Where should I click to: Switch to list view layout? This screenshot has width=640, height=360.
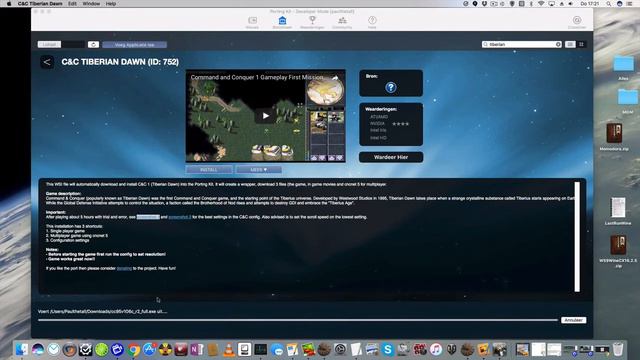click(570, 44)
